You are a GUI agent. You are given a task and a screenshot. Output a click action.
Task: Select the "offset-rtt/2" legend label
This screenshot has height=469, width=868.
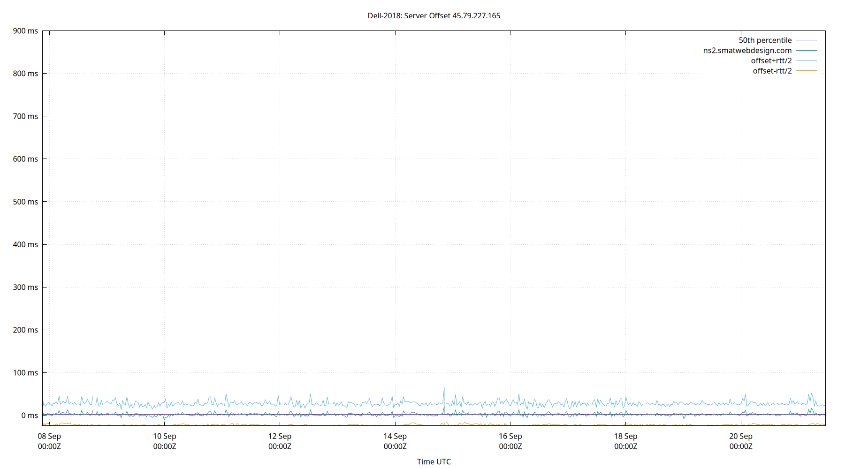pos(772,71)
